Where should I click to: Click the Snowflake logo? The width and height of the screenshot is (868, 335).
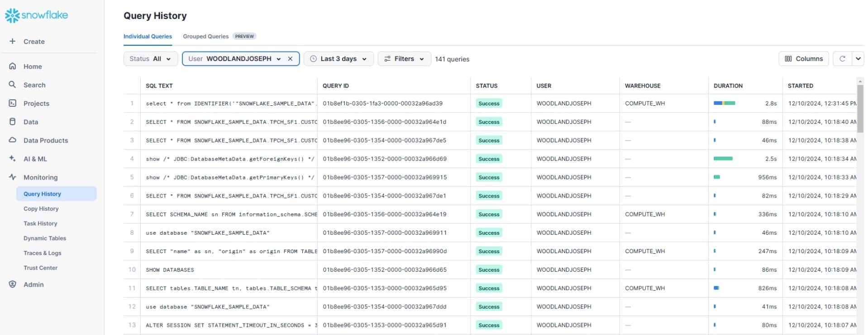[x=36, y=15]
